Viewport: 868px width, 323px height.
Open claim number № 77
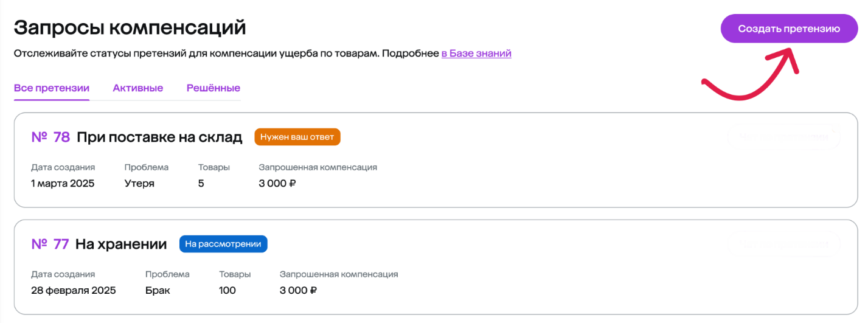pos(50,245)
